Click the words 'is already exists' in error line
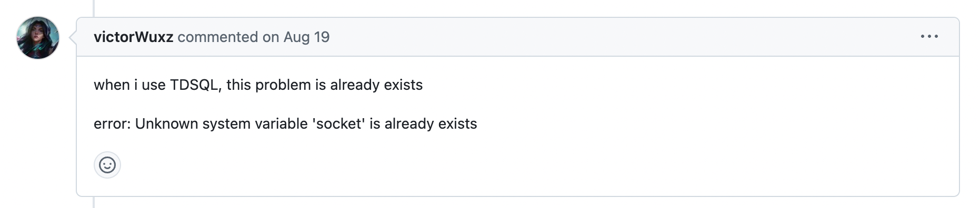 point(423,123)
